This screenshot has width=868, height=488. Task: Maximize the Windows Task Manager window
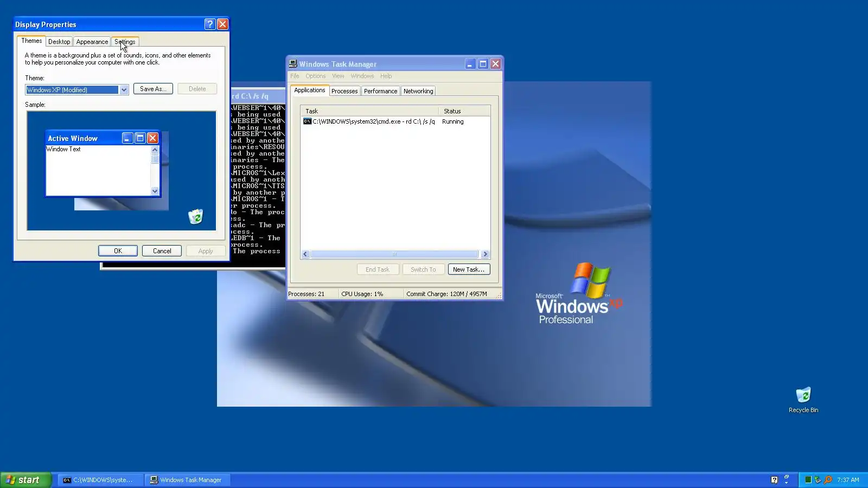point(483,64)
